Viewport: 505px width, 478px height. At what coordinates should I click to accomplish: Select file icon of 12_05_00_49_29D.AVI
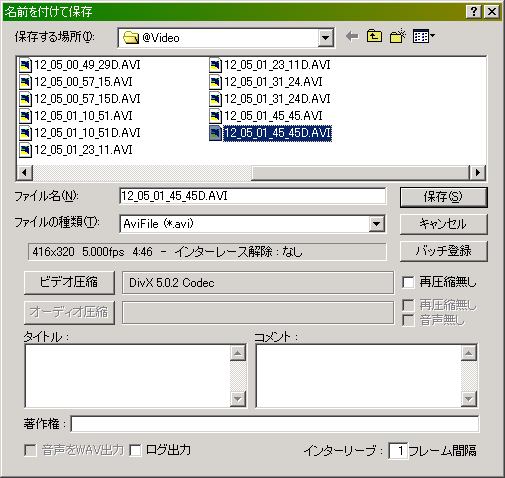pos(25,65)
